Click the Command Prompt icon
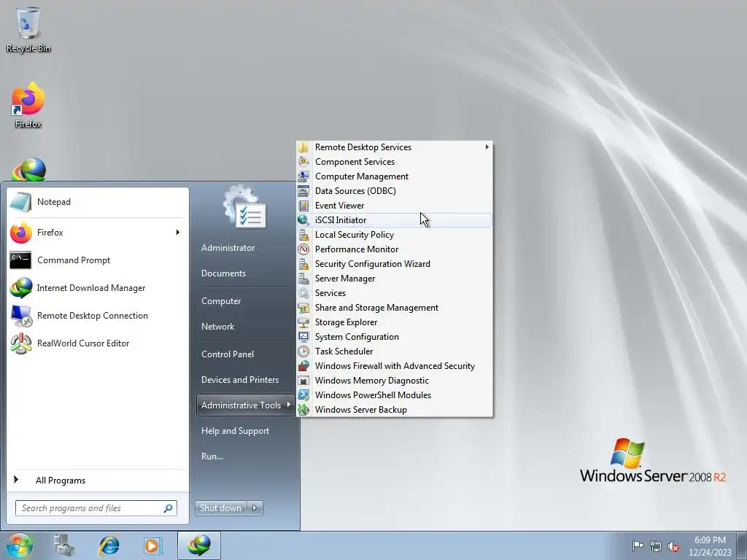The height and width of the screenshot is (560, 747). (x=20, y=260)
